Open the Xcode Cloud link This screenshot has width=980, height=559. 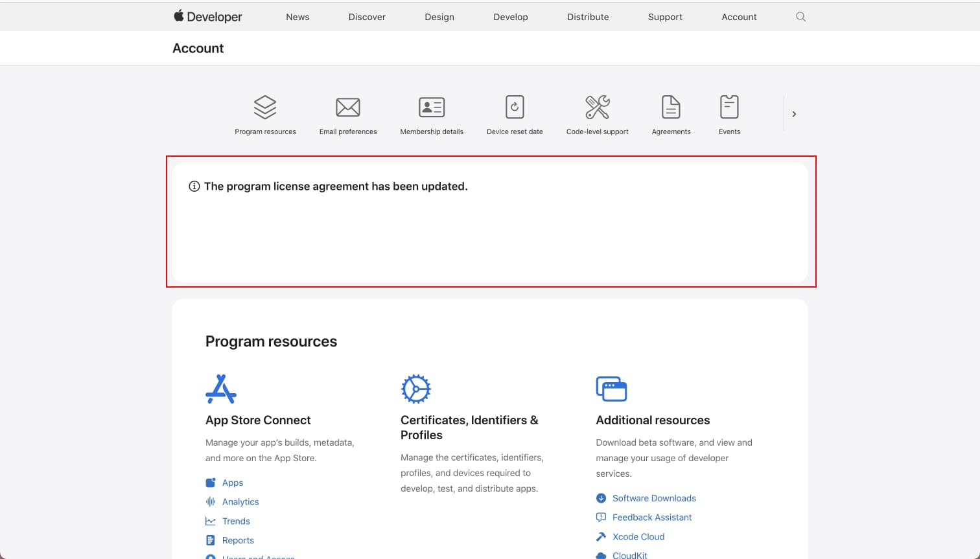tap(638, 537)
